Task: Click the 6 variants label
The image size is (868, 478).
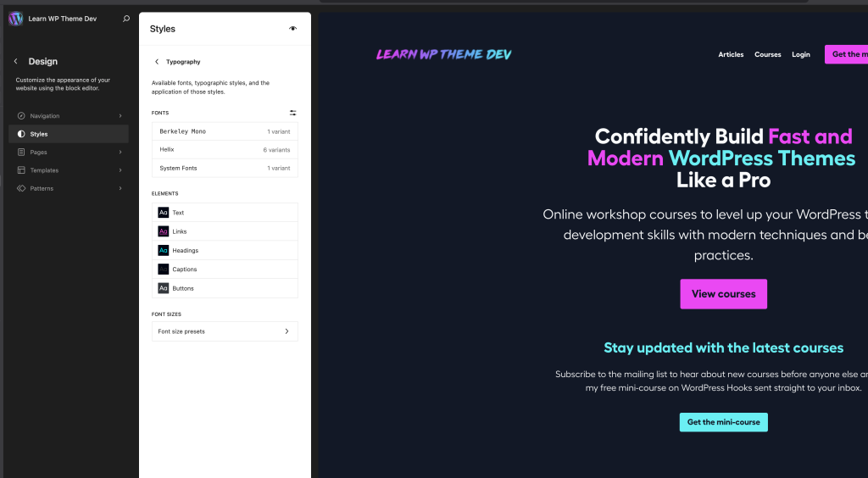Action: [276, 150]
